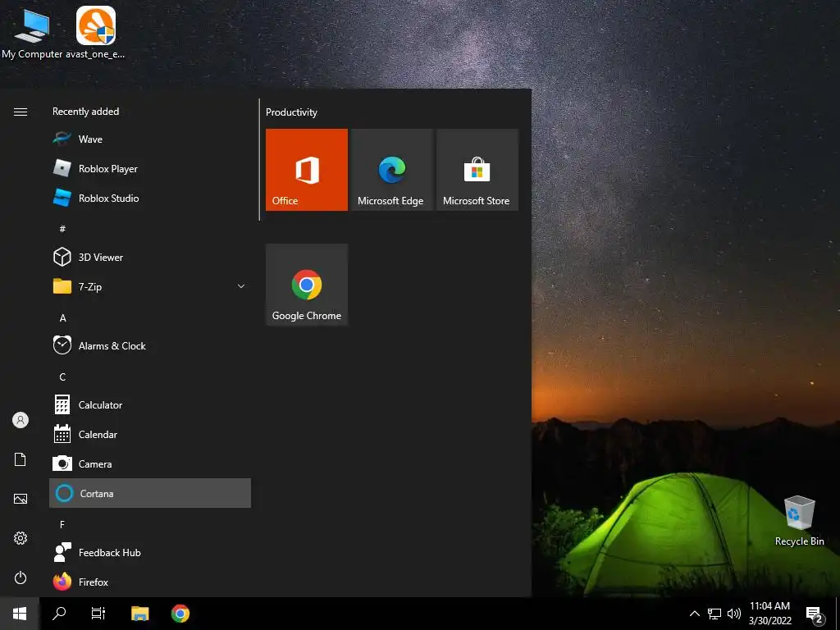Open Cortana from the app list
840x630 pixels.
(x=150, y=493)
